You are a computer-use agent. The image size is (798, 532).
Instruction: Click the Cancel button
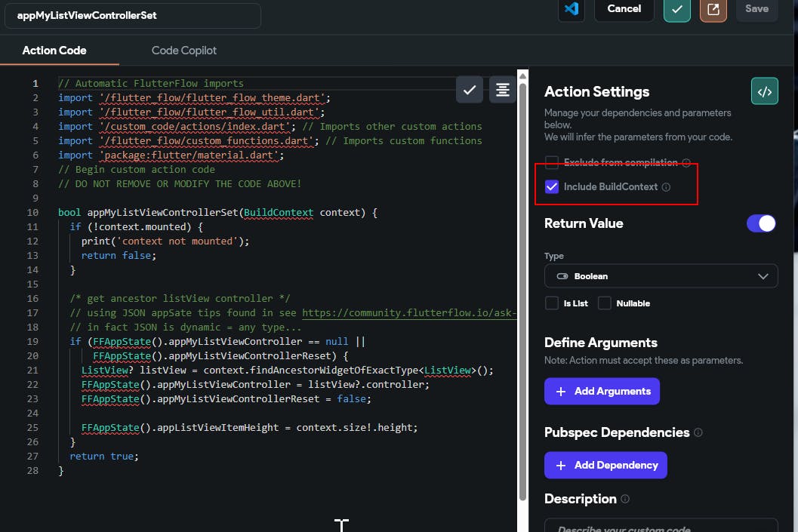coord(624,9)
